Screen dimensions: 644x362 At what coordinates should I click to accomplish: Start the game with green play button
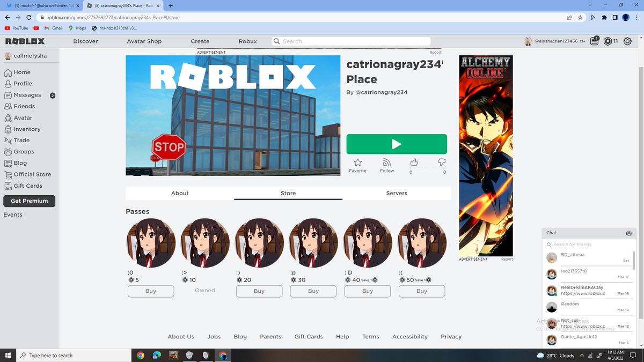coord(397,144)
